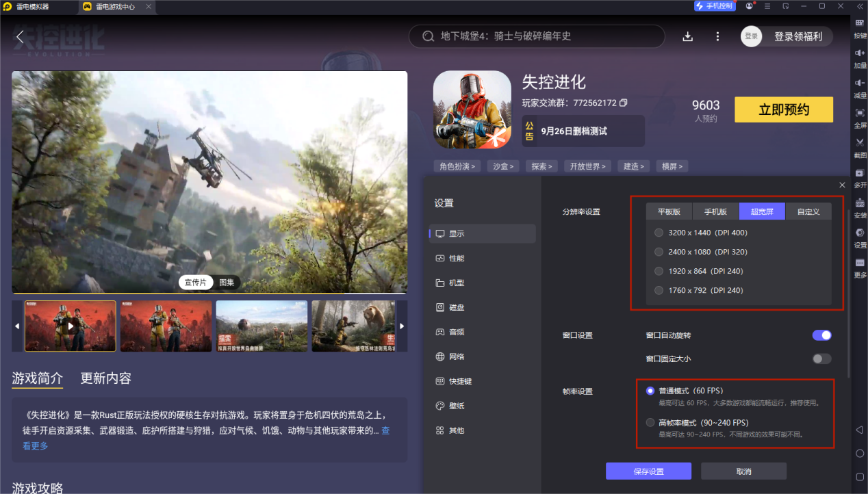
Task: Click 登录领福利 login button
Action: 797,37
